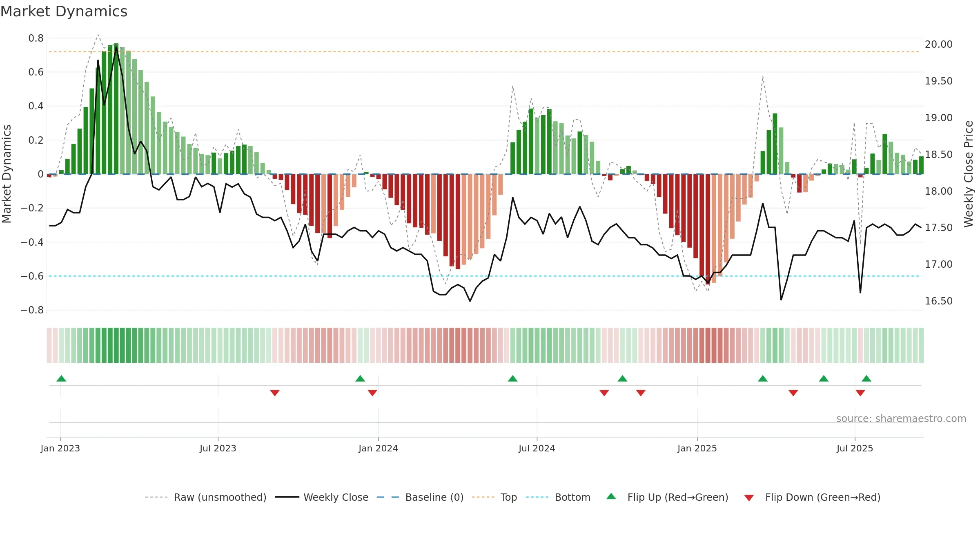Click the red flip-down triangle at Jul 2025
Viewport: 980px width, 551px height.
(860, 393)
